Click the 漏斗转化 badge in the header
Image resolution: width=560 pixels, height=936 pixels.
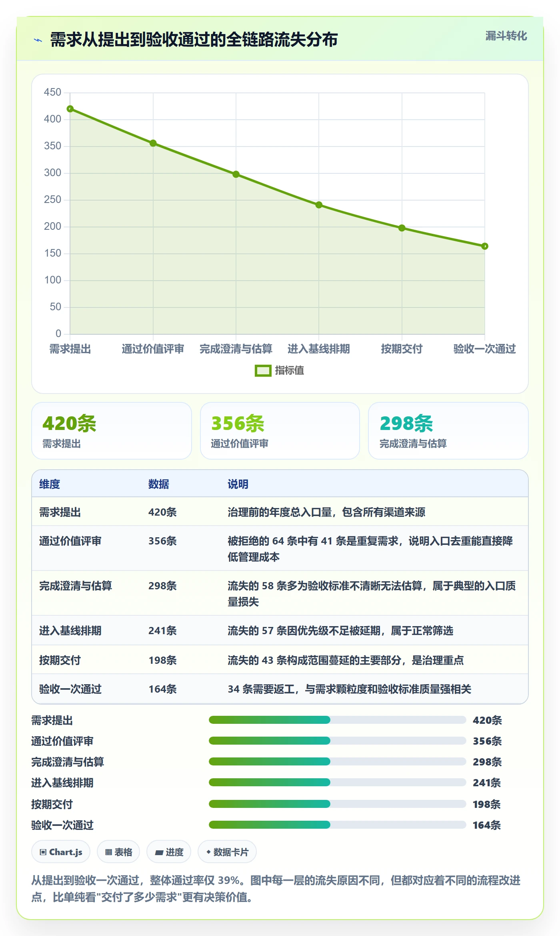506,36
